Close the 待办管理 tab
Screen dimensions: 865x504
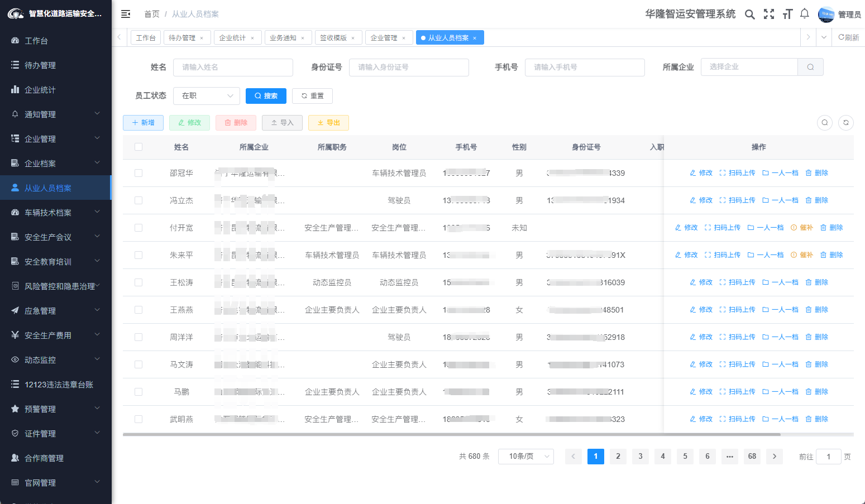[x=202, y=38]
